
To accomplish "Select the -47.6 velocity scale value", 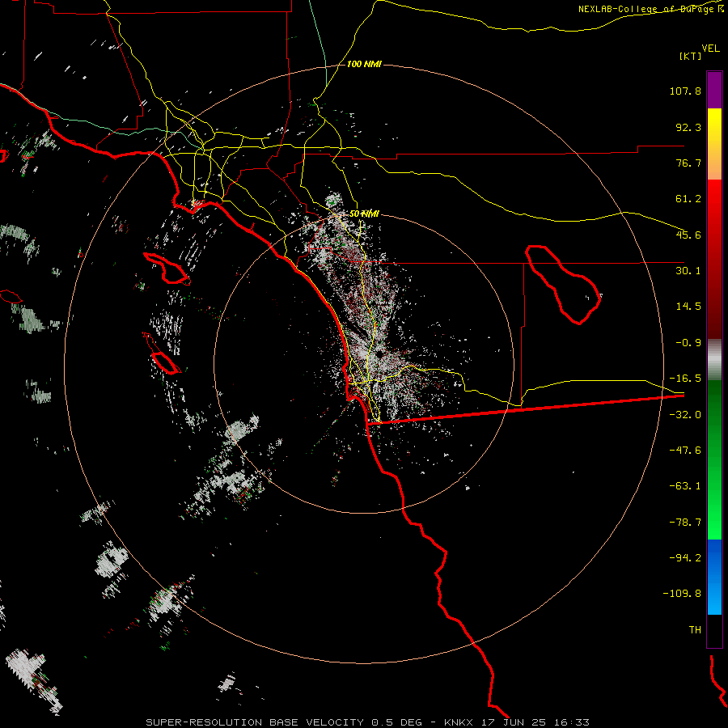I will point(685,451).
